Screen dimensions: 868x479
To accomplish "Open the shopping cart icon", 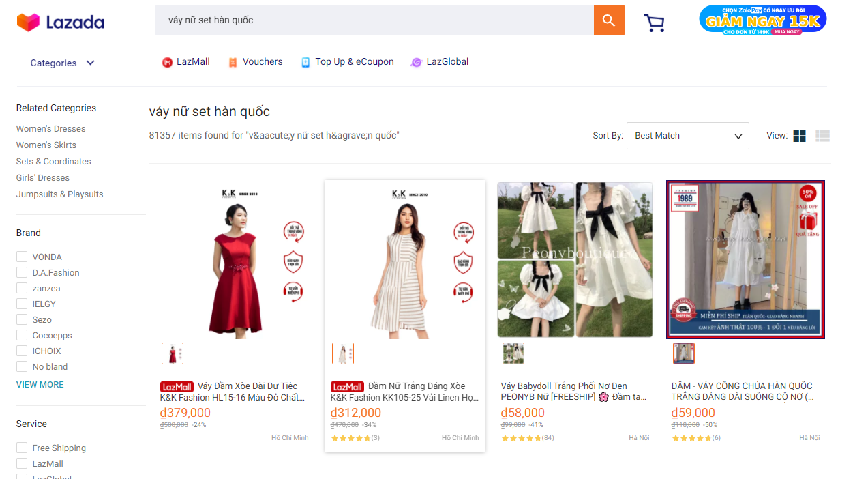I will 654,23.
